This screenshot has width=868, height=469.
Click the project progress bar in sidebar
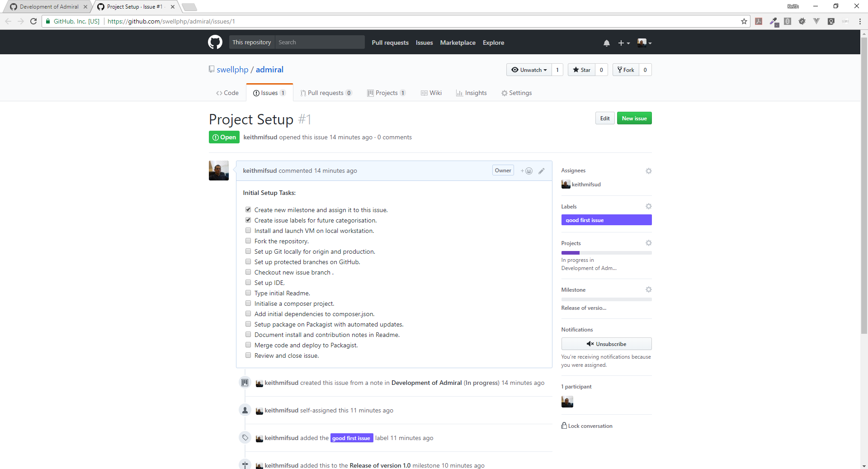point(606,253)
